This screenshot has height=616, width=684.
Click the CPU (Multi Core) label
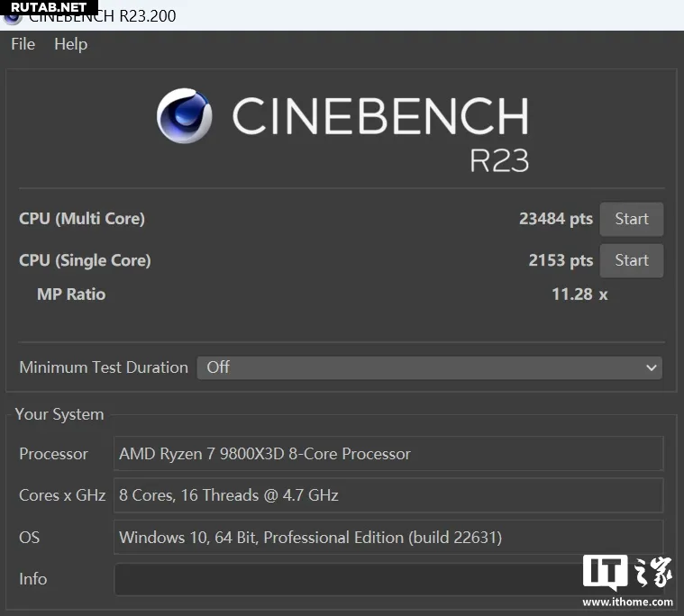coord(82,219)
